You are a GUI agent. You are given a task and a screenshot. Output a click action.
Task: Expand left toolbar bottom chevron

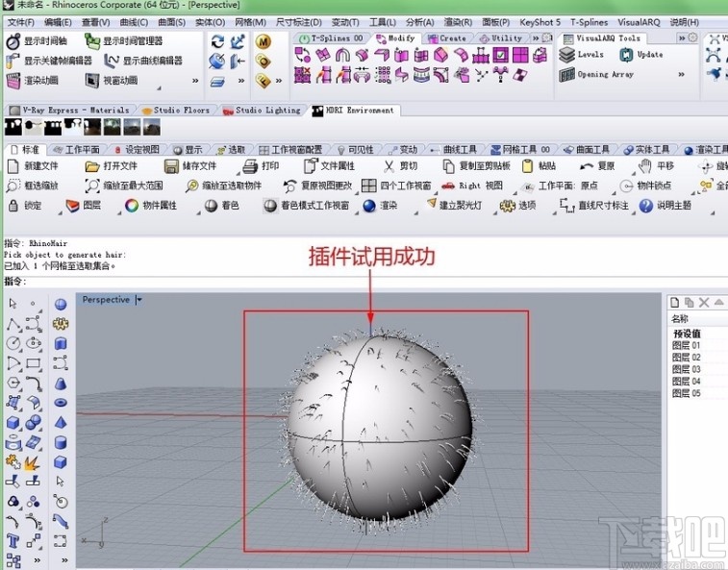click(x=38, y=560)
